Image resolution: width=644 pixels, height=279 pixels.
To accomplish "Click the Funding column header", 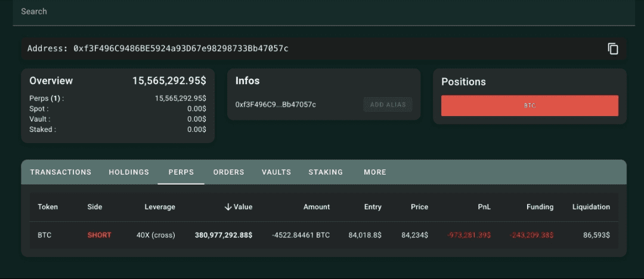I will point(540,207).
